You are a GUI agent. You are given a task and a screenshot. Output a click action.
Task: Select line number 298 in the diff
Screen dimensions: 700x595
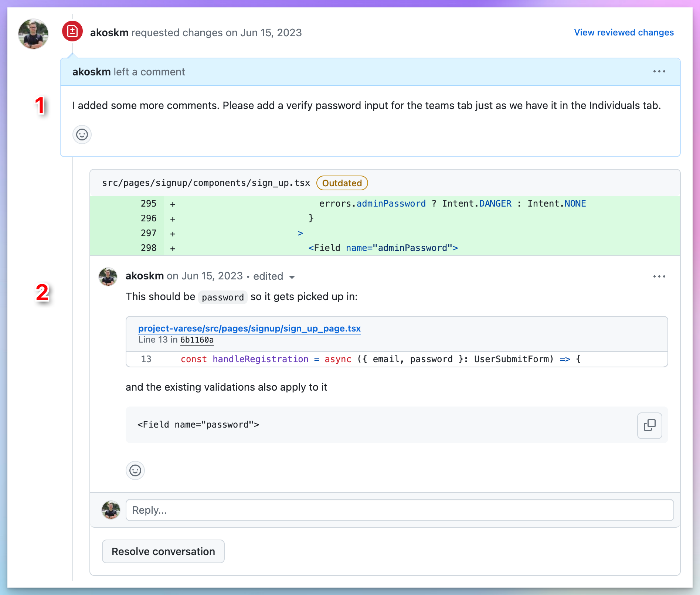tap(148, 248)
